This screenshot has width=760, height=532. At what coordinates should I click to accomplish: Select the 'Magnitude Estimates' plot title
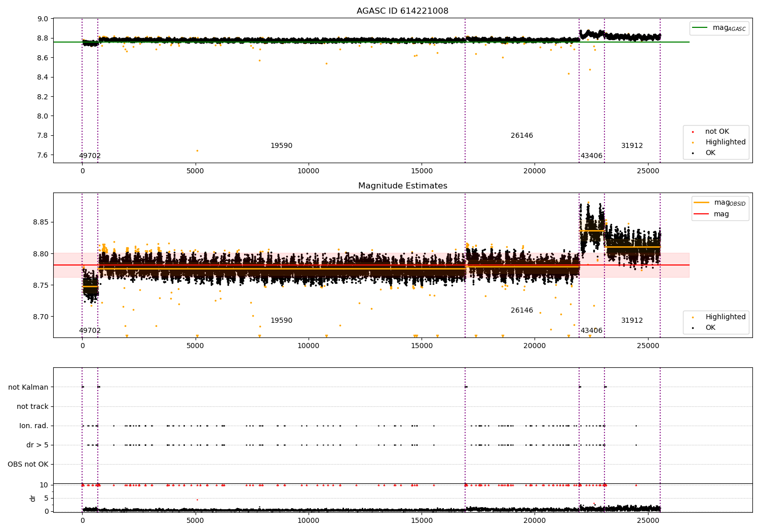pyautogui.click(x=402, y=186)
